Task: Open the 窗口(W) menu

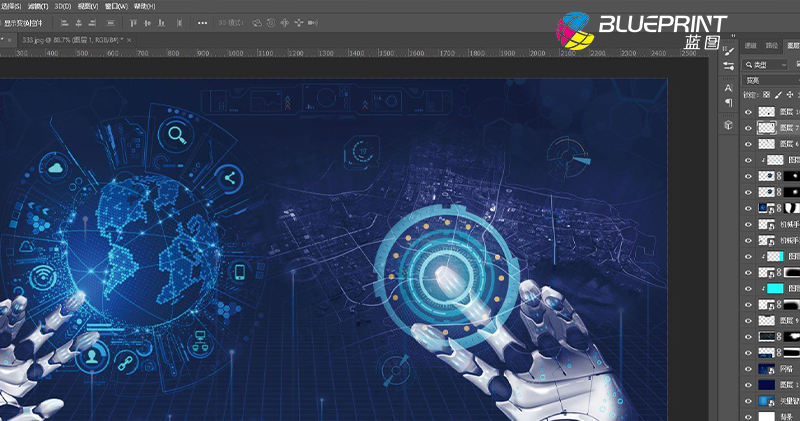Action: click(116, 7)
